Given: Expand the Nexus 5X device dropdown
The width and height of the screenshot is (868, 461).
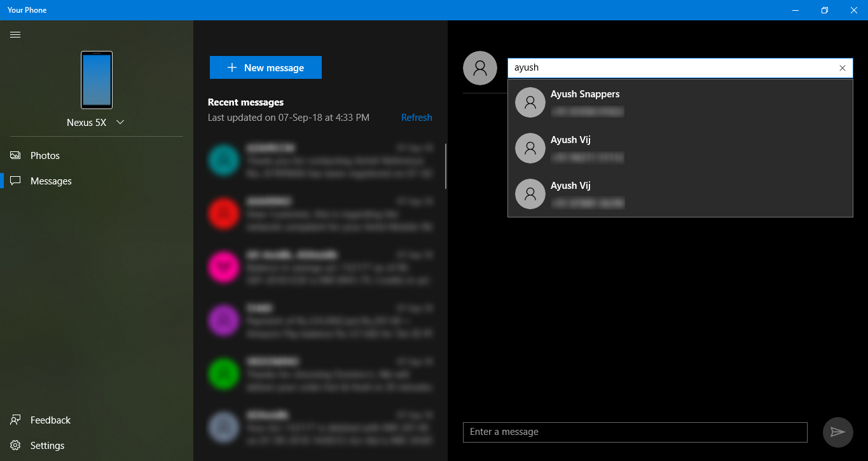Looking at the screenshot, I should [x=120, y=122].
